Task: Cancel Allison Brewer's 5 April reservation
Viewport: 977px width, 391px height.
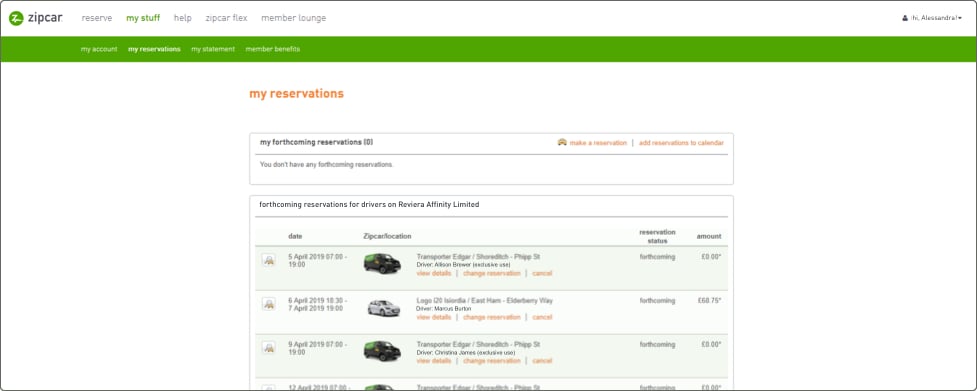Action: pyautogui.click(x=542, y=273)
